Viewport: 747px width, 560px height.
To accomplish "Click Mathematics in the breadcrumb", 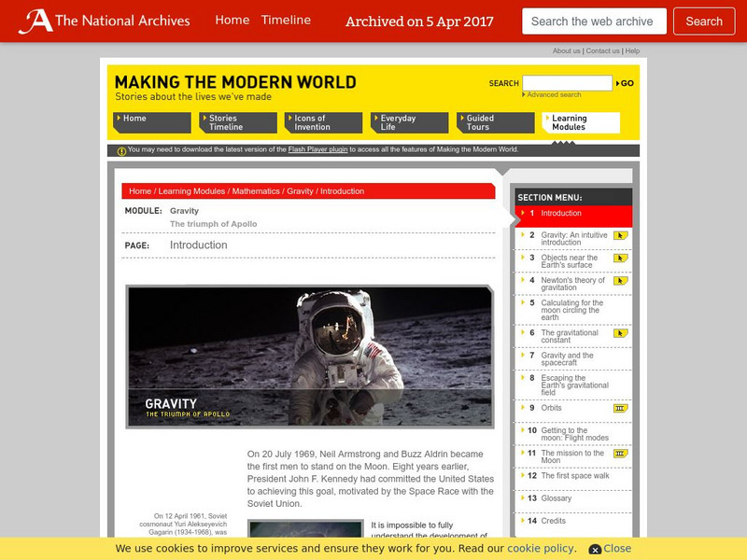I will (256, 191).
